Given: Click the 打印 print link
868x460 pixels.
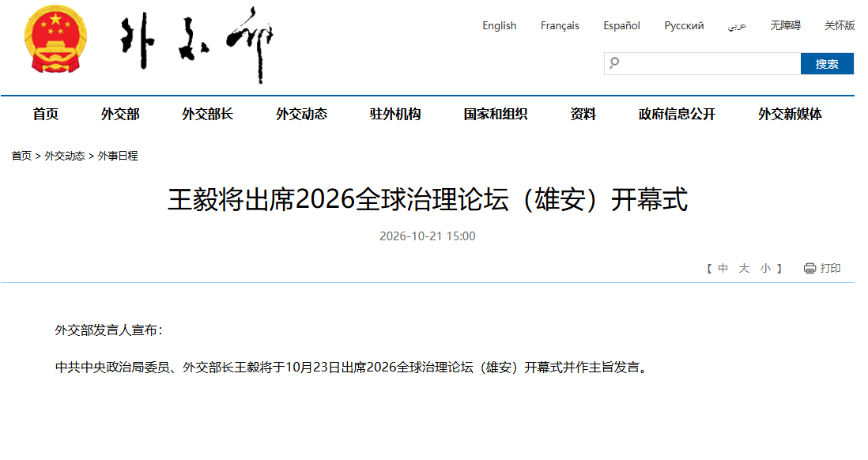Looking at the screenshot, I should 830,269.
